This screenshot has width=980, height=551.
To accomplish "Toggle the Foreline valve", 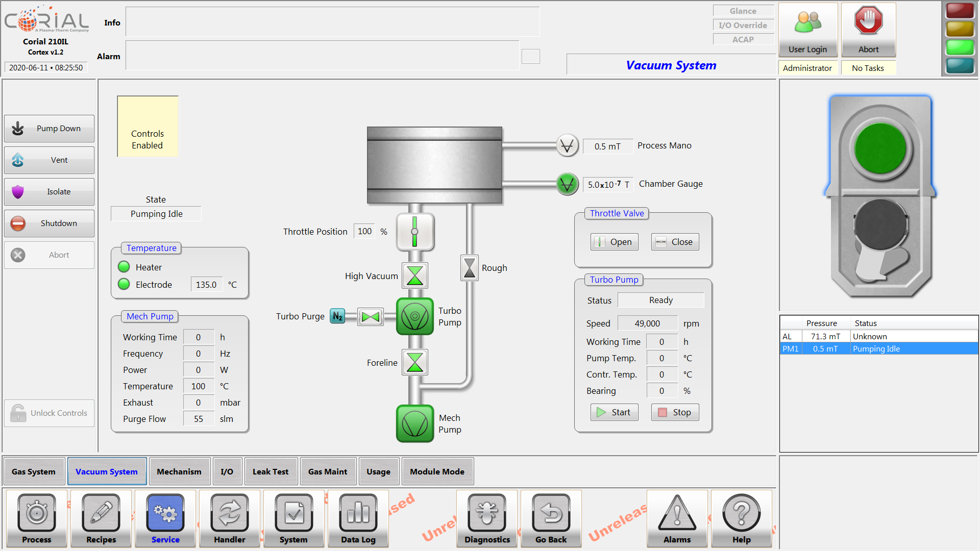I will coord(415,362).
